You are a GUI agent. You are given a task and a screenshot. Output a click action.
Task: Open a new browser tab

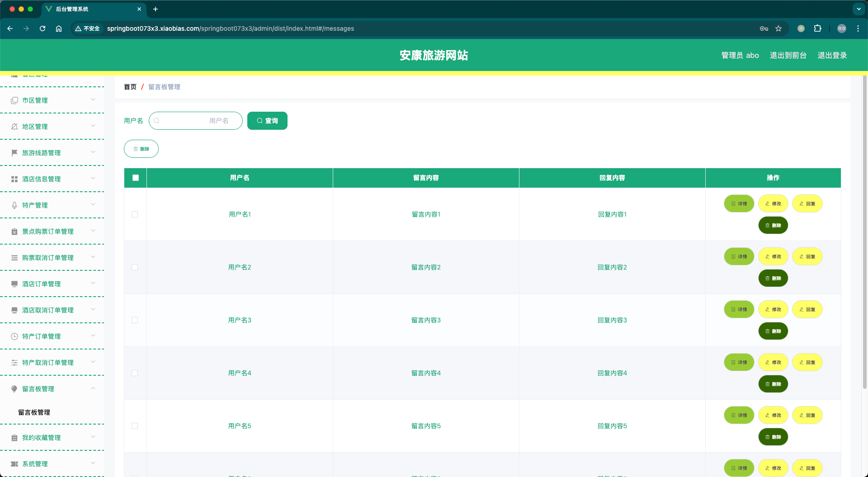pos(156,9)
